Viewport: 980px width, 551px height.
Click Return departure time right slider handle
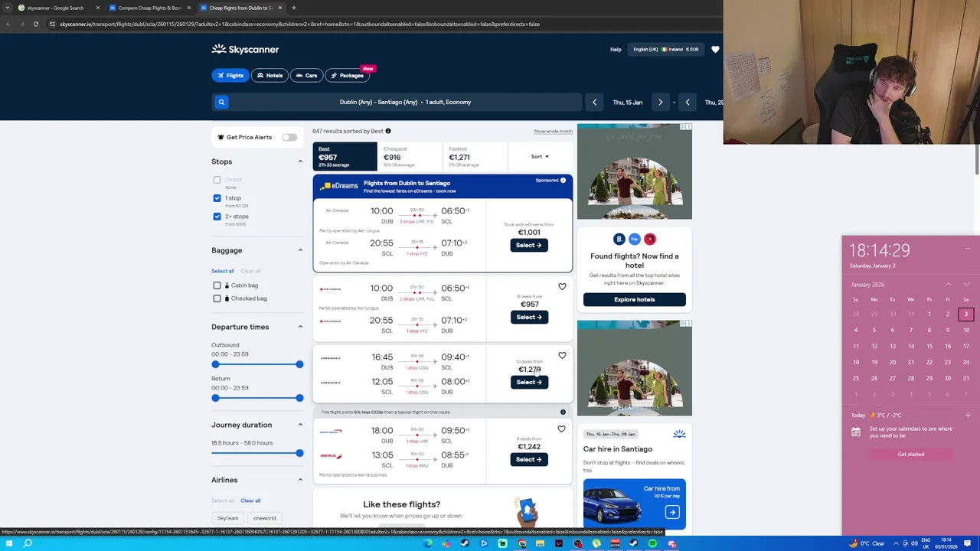coord(299,398)
